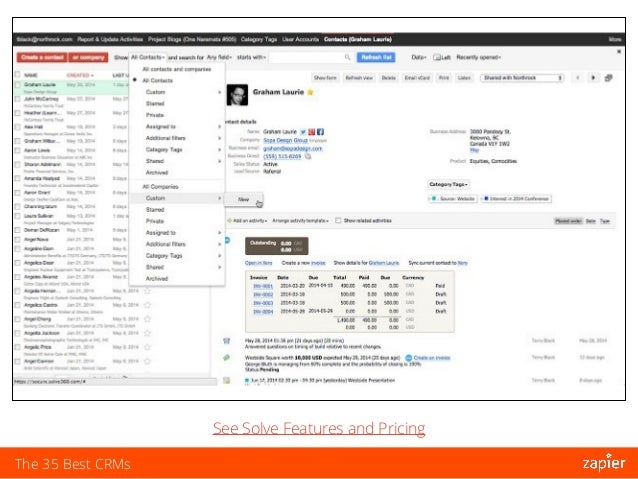Viewport: 638px width, 479px height.
Task: Star the Angel Cheng contact row
Action: pos(147,319)
